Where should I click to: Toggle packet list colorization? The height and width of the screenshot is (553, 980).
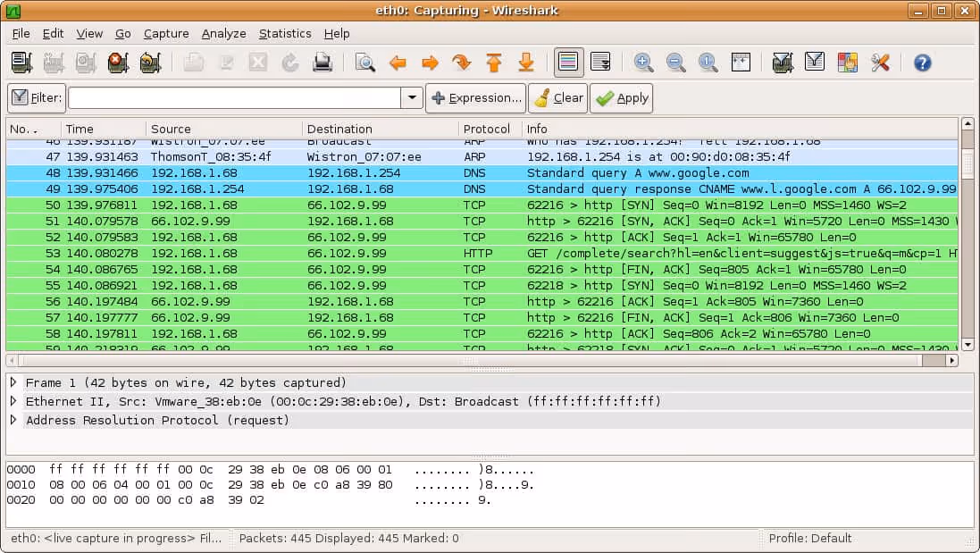tap(568, 63)
